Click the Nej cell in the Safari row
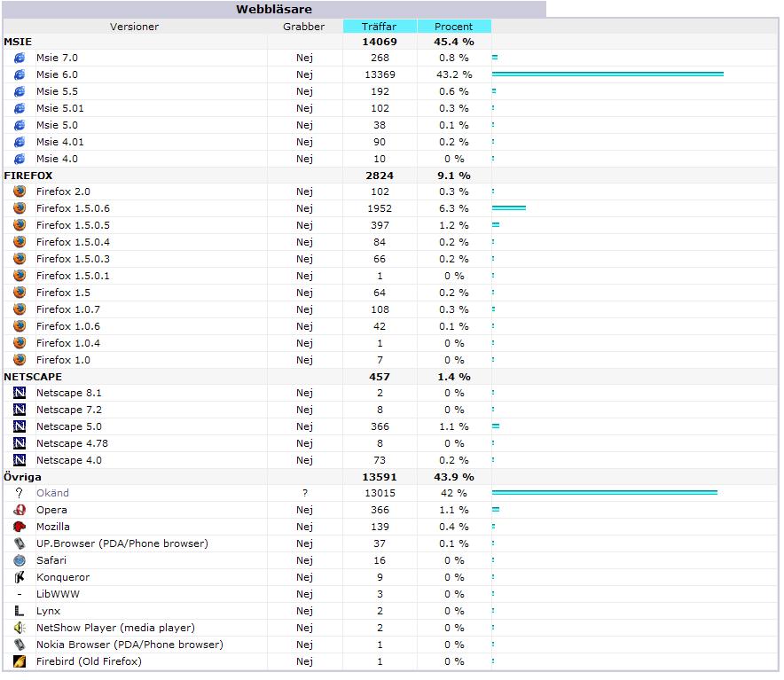Viewport: 784px width, 680px height. [x=304, y=560]
